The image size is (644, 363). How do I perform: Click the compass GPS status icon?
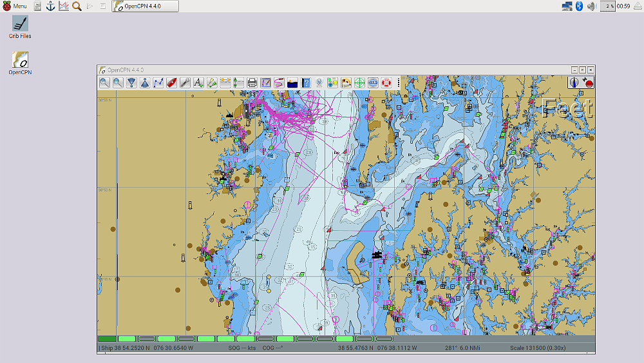573,83
